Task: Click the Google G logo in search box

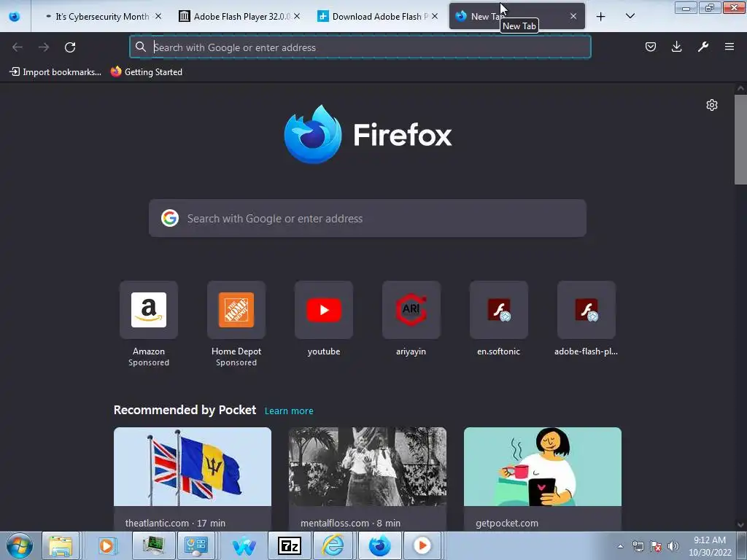Action: tap(169, 218)
